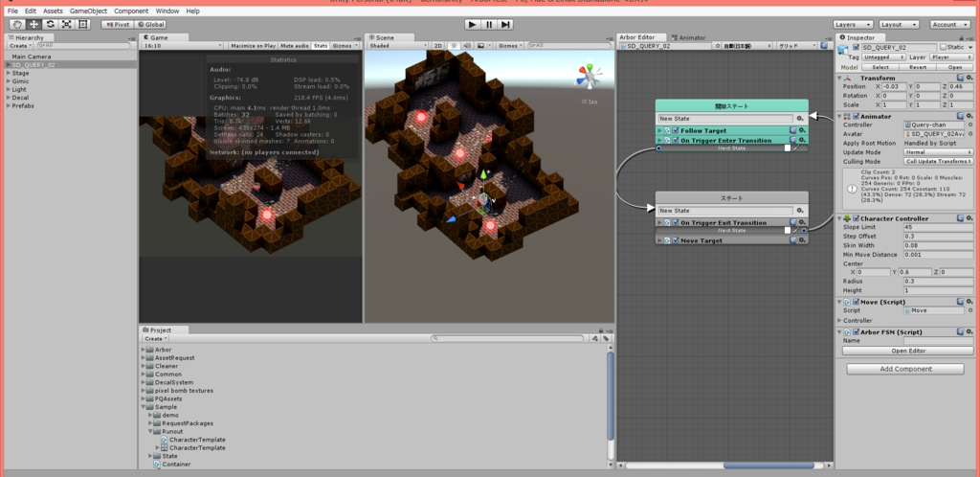The height and width of the screenshot is (477, 980).
Task: Click the Animator Controller object picker circle
Action: (x=970, y=125)
